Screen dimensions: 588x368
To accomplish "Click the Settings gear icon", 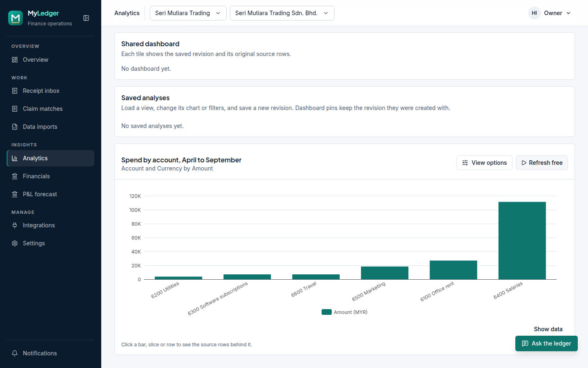I will point(15,243).
